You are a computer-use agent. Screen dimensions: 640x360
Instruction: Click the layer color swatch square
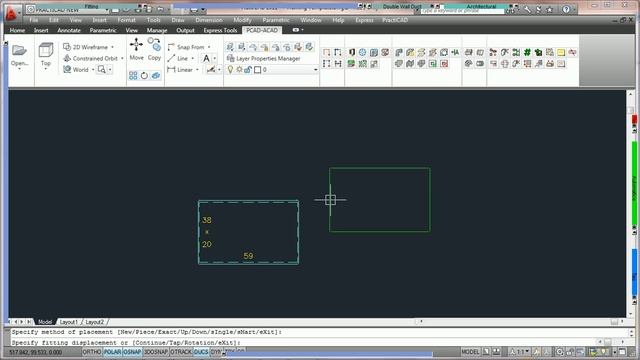point(258,70)
